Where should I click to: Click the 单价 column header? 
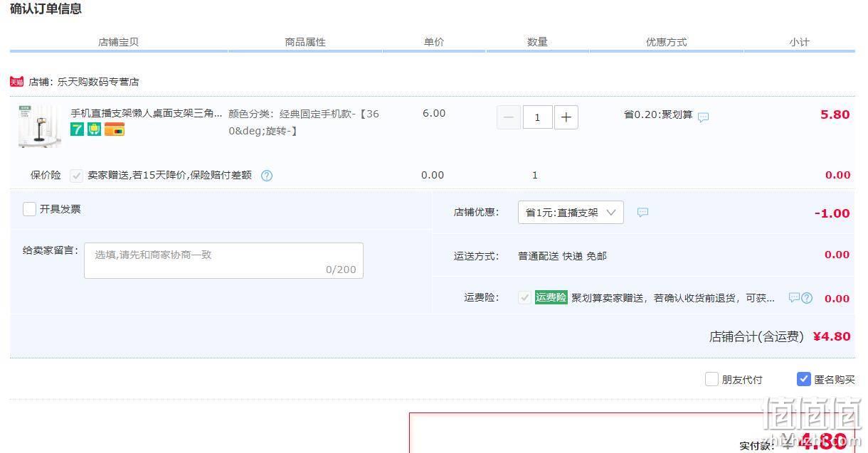coord(434,42)
